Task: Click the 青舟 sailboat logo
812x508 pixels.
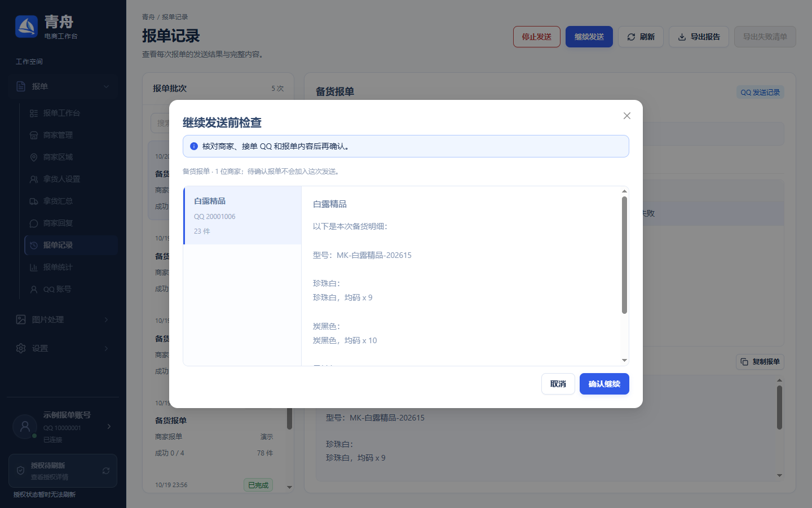Action: pos(27,27)
